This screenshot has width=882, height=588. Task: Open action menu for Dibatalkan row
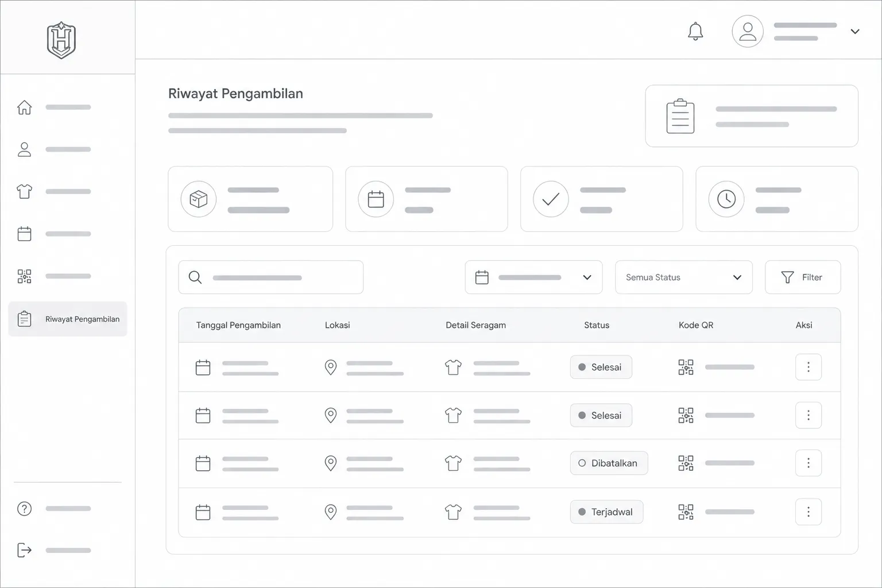808,463
